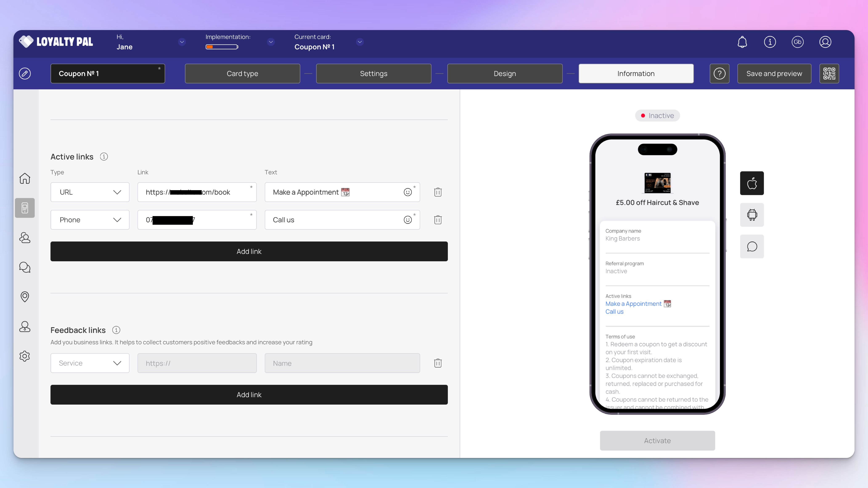Switch preview to Android device
This screenshot has width=868, height=488.
click(752, 215)
